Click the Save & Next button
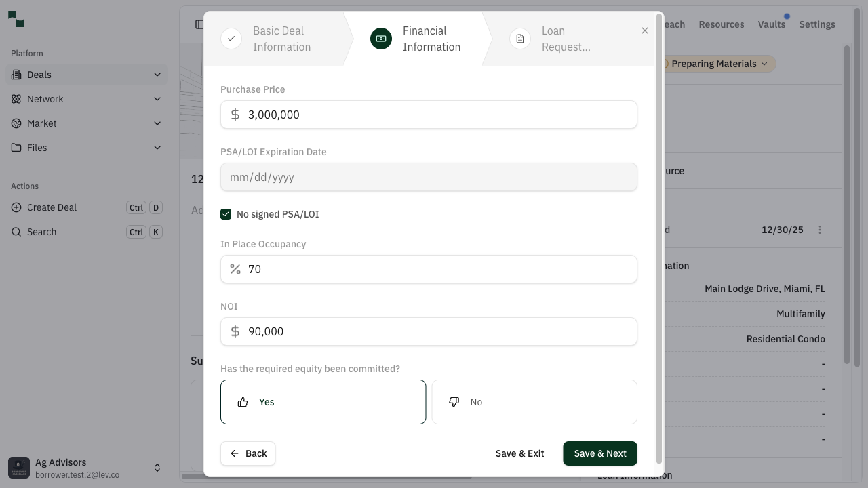 (599, 453)
